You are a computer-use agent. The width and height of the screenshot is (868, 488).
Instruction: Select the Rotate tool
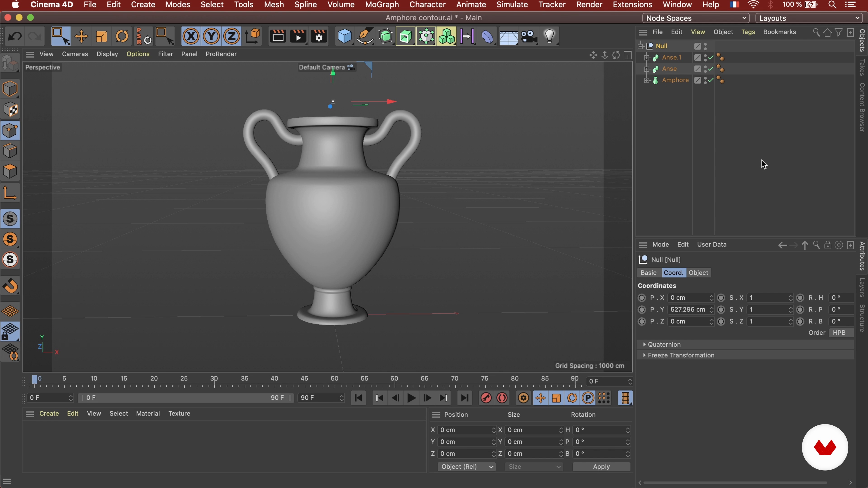122,36
